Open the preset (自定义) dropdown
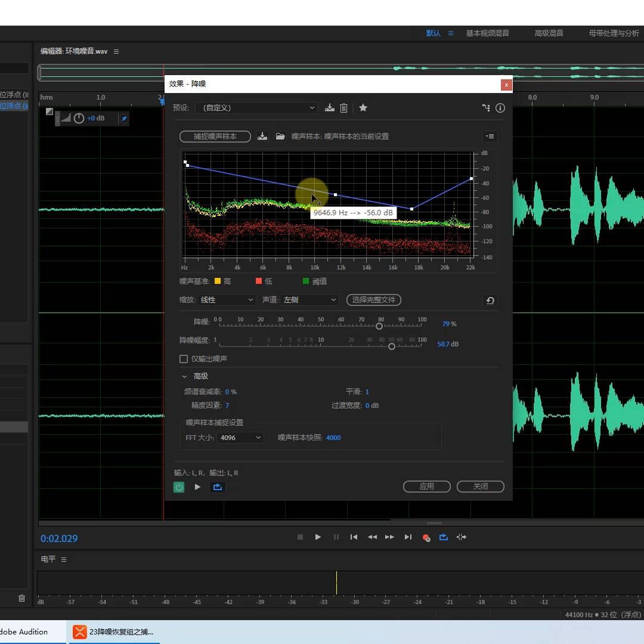The image size is (644, 644). pyautogui.click(x=255, y=107)
